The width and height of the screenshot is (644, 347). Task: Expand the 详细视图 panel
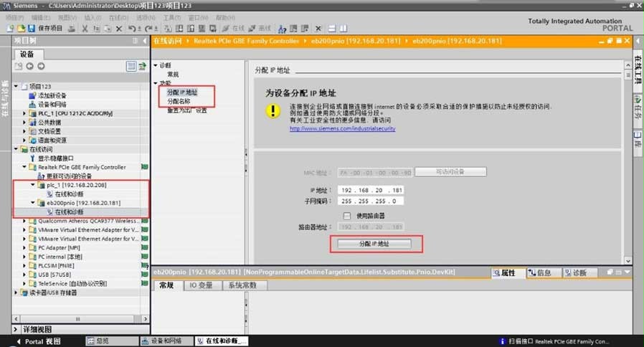[17, 329]
